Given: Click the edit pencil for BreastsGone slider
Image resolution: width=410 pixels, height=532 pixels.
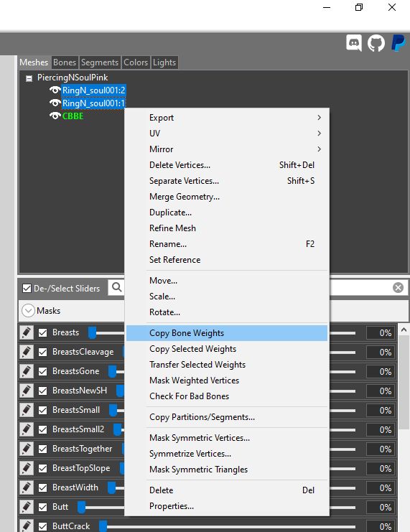Looking at the screenshot, I should tap(26, 371).
